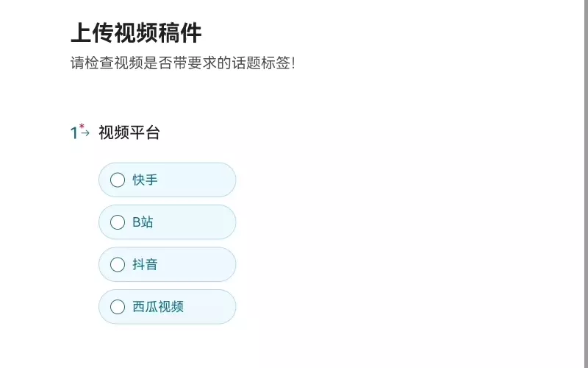Select the B站 radio circle
The height and width of the screenshot is (368, 588).
(118, 222)
